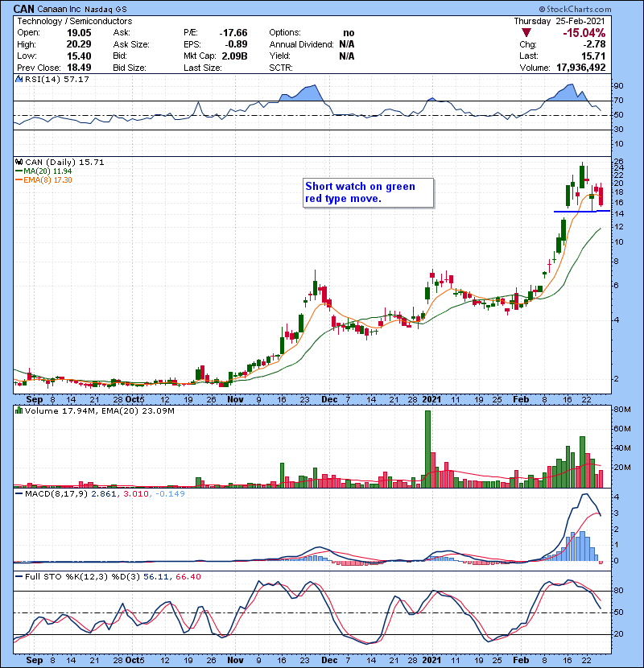Click the Bid Size label
The image size is (644, 668).
[x=130, y=68]
